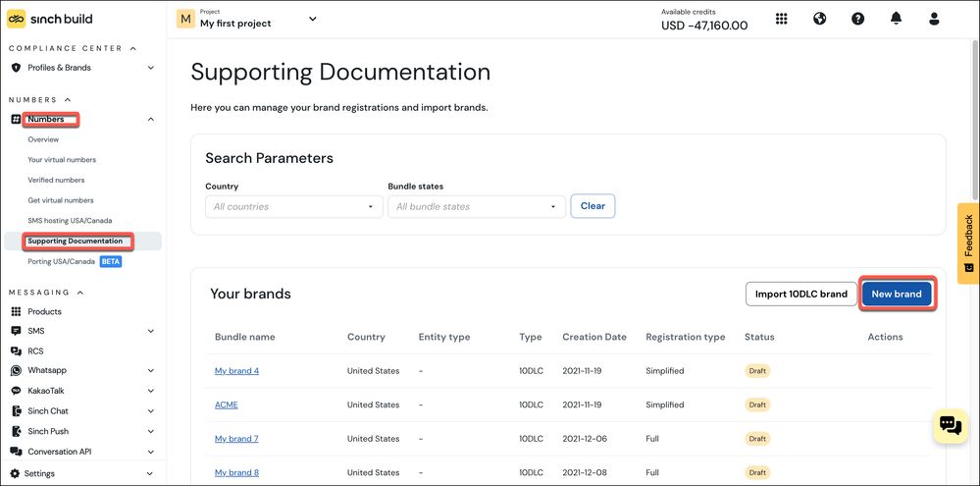The image size is (980, 486).
Task: Collapse the Messaging section caret
Action: point(80,293)
